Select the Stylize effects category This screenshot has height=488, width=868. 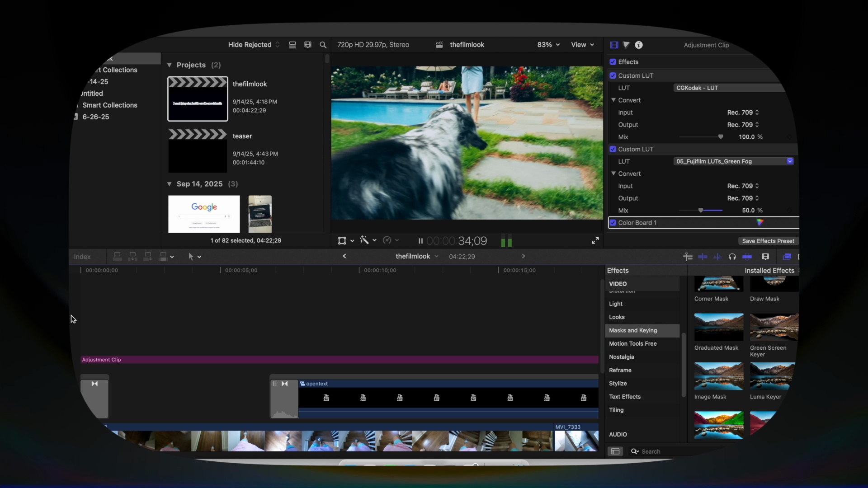pos(618,384)
